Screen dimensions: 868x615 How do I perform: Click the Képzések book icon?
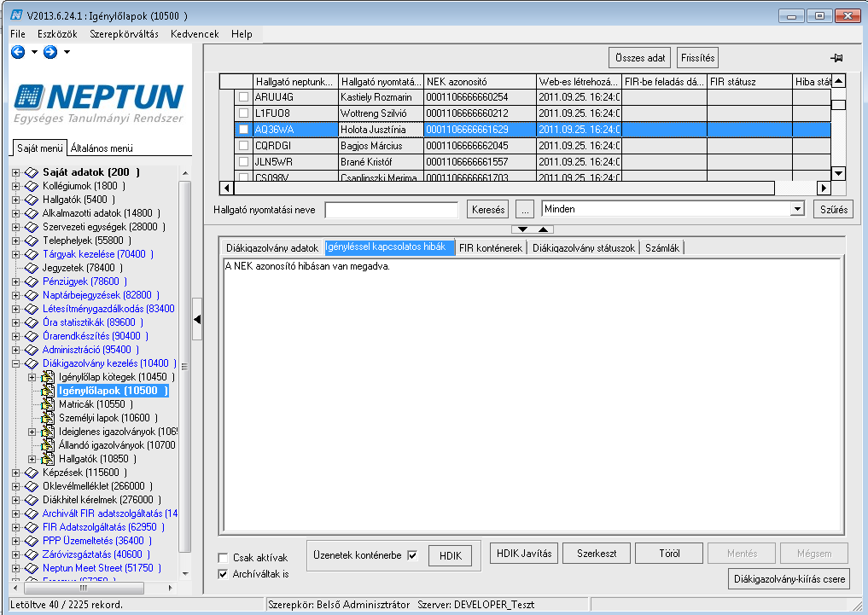32,473
